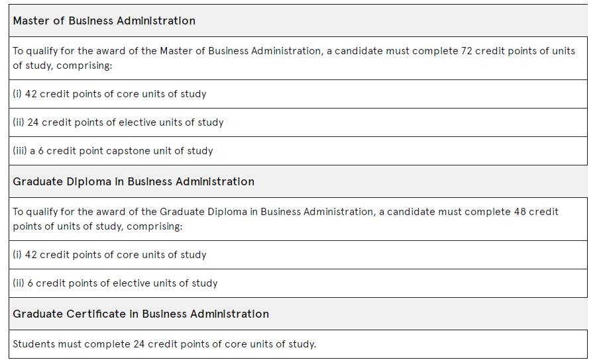Click the number 72 in the Master's paragraph
Screen dimensions: 597x364
click(x=466, y=51)
